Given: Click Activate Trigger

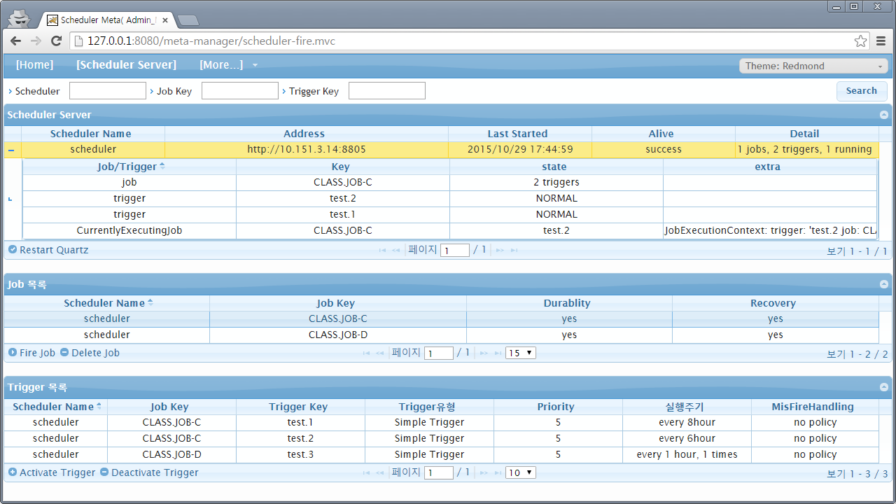Looking at the screenshot, I should (52, 473).
